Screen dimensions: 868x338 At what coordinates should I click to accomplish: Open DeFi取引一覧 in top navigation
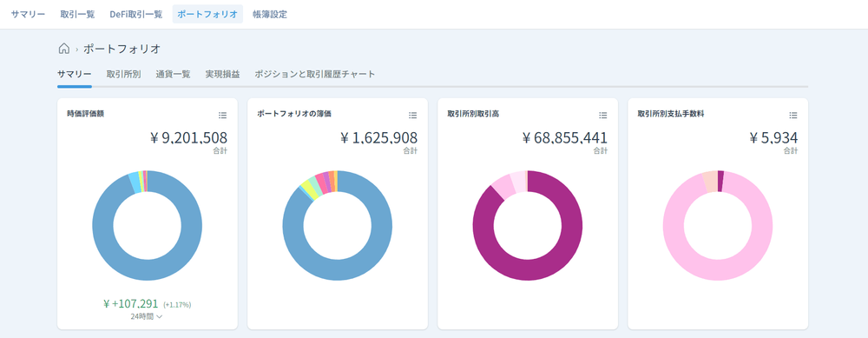[136, 15]
